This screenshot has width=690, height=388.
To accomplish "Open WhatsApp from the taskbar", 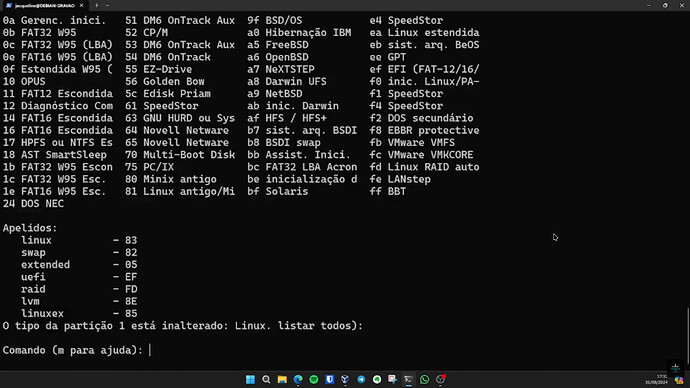I will coord(424,379).
